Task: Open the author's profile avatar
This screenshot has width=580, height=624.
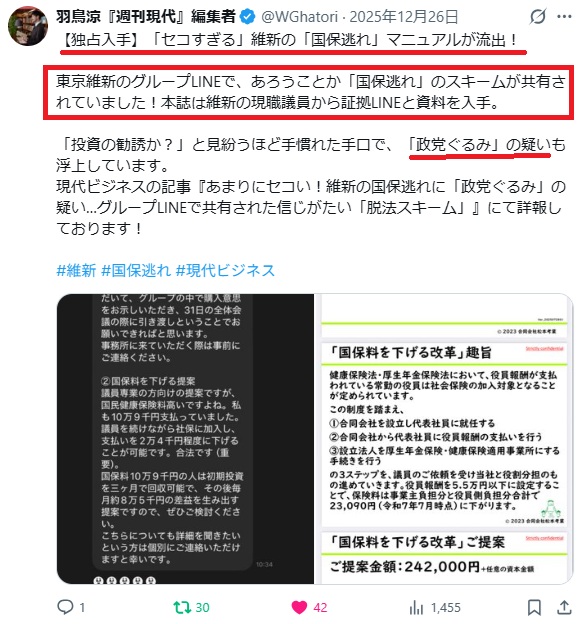Action: coord(28,25)
